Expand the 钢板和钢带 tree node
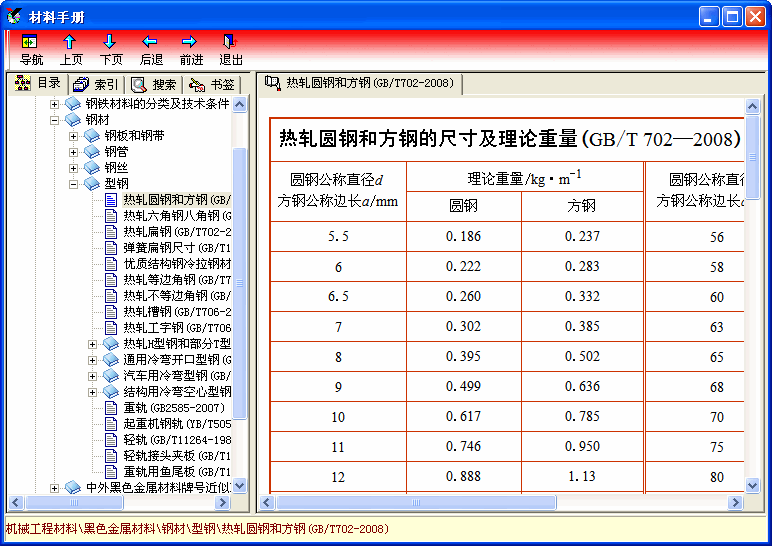 73,136
